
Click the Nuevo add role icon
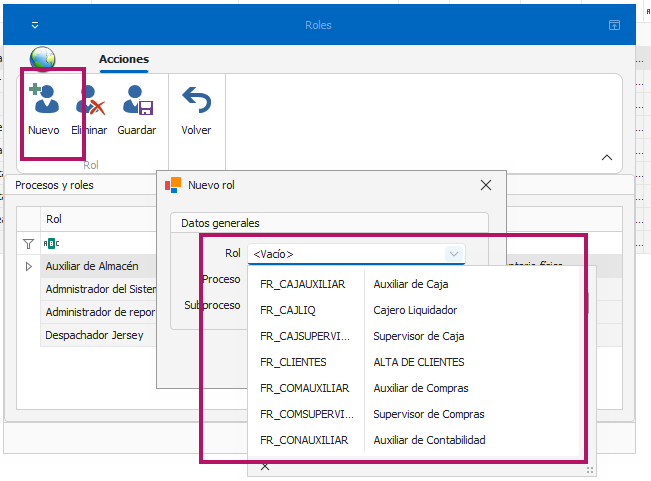point(43,100)
